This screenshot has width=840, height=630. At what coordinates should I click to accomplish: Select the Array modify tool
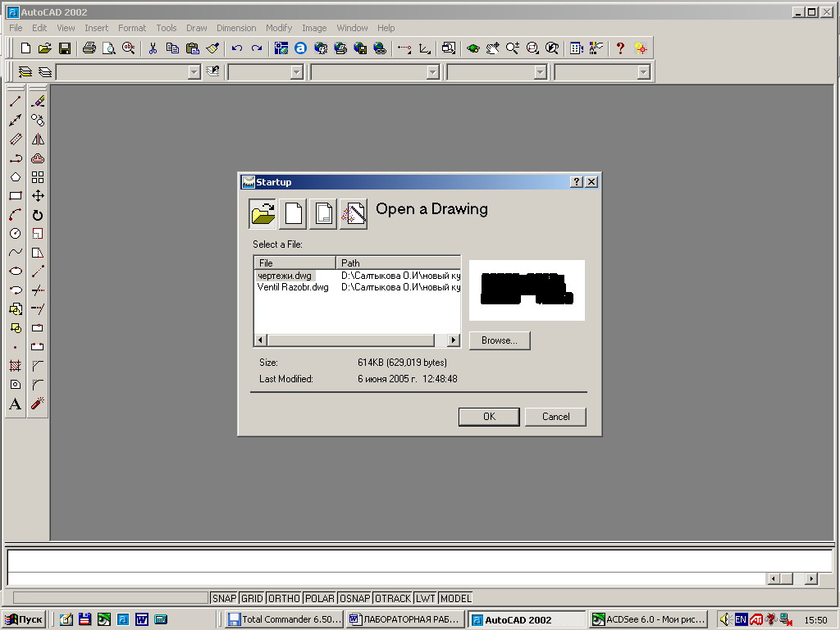click(38, 177)
